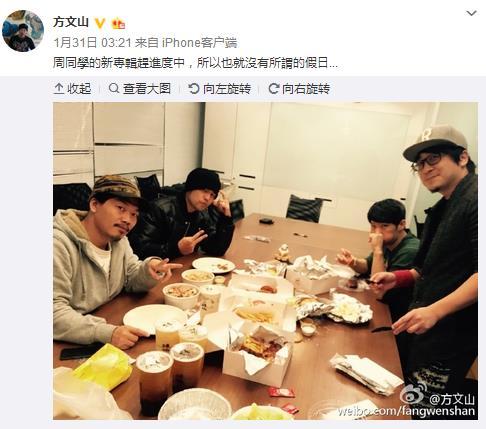Open the post options chevron menu
The image size is (486, 429).
pyautogui.click(x=471, y=13)
